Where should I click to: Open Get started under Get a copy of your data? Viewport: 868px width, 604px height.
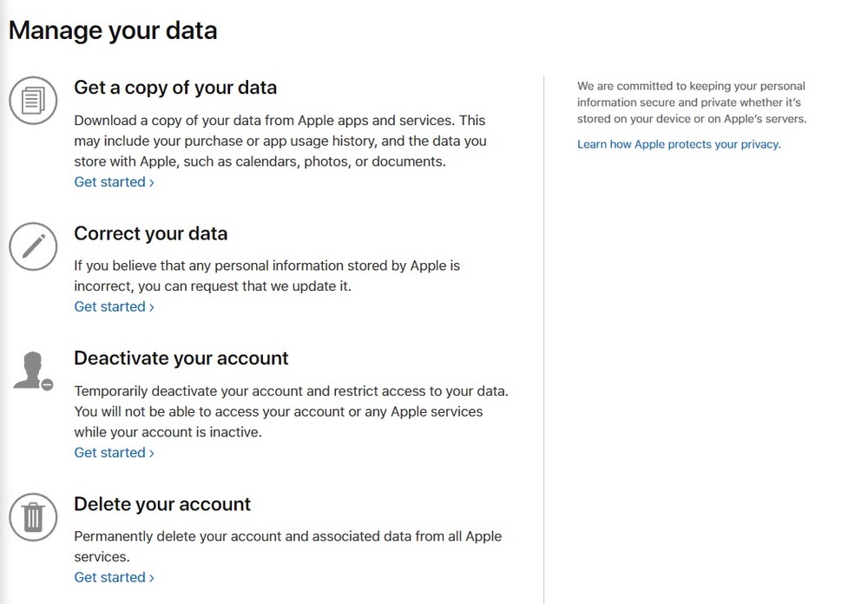tap(114, 182)
